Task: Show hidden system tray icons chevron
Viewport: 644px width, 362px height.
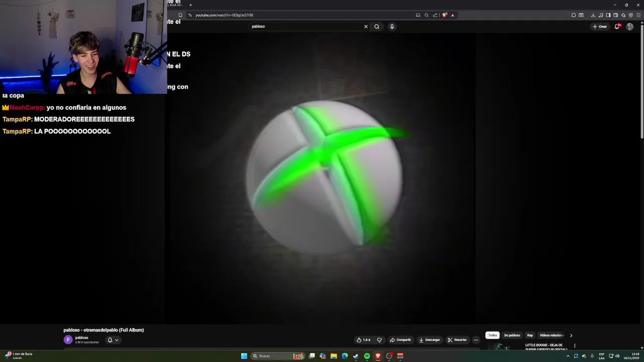Action: (x=568, y=356)
